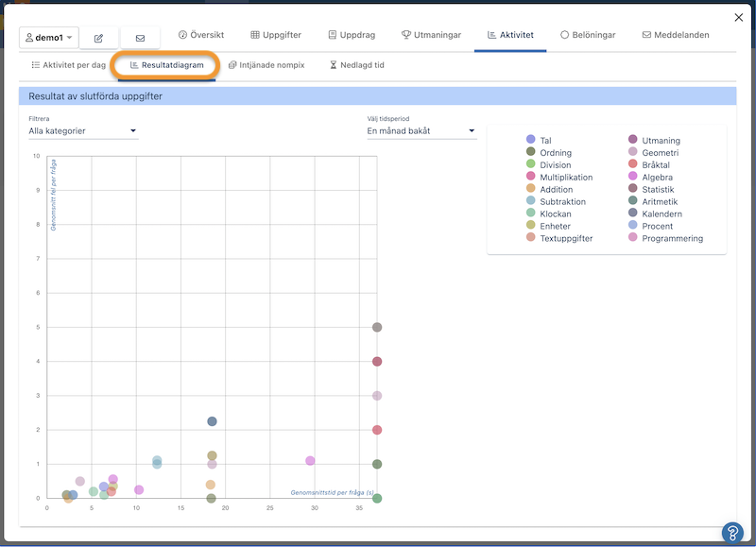
Task: Close the dialog with the X icon
Action: pos(738,17)
